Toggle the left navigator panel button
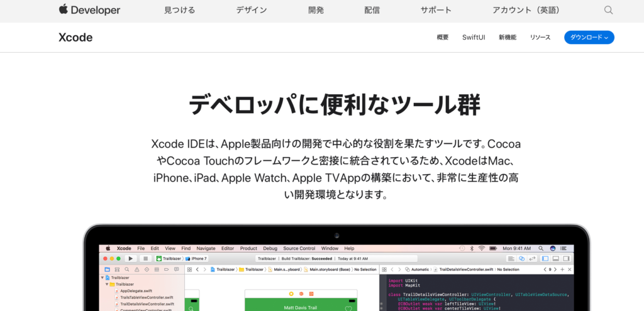Screen dimensions: 644x311 click(x=545, y=258)
